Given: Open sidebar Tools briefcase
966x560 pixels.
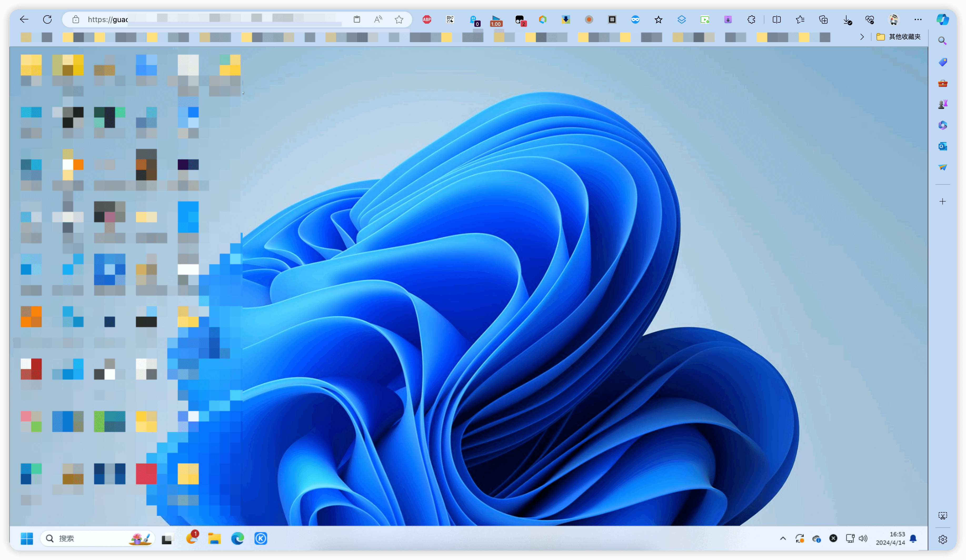Looking at the screenshot, I should [943, 83].
